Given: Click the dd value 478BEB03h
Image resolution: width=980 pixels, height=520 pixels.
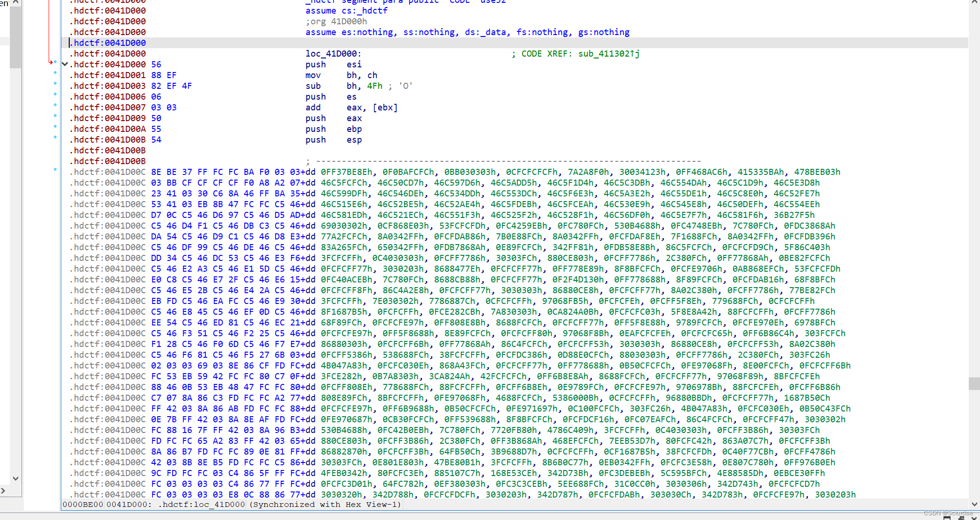Looking at the screenshot, I should (x=817, y=172).
